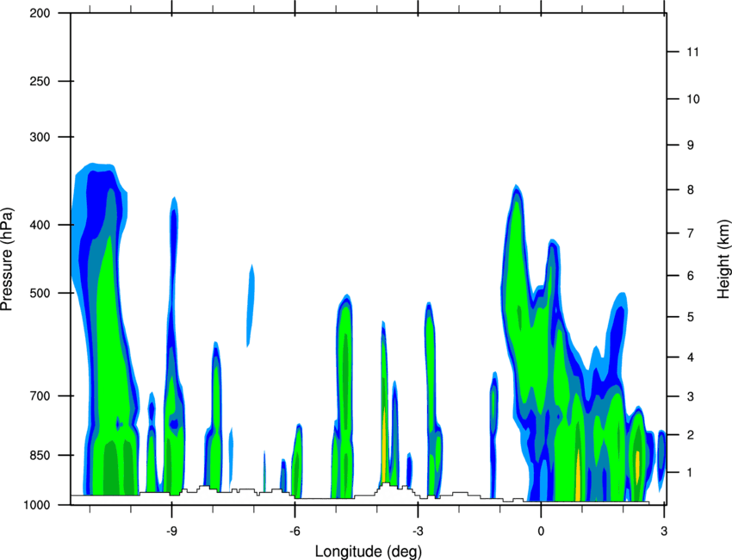Select the 250 pressure tick label
732x560 pixels.
pyautogui.click(x=40, y=81)
